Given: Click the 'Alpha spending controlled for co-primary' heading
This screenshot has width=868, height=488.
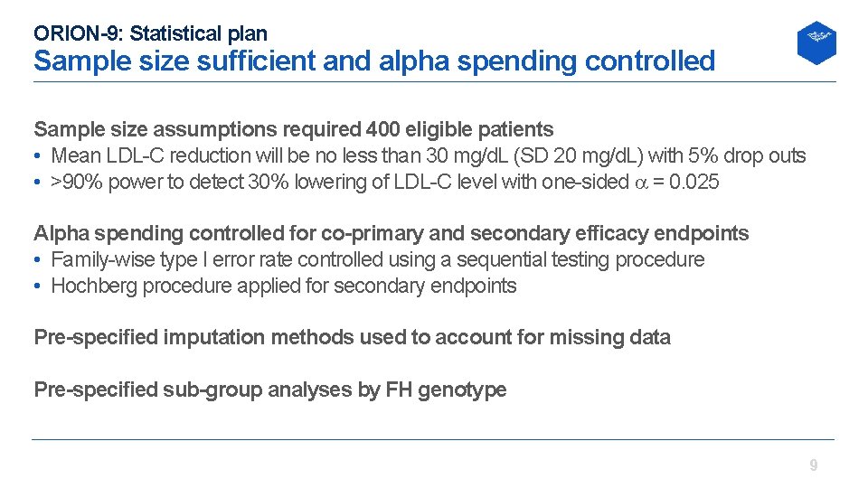Looking at the screenshot, I should (x=391, y=233).
